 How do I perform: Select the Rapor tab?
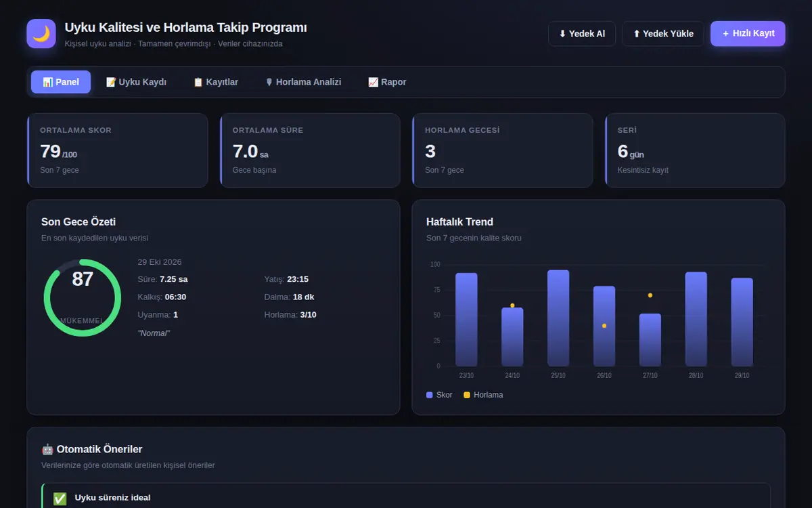(x=387, y=82)
